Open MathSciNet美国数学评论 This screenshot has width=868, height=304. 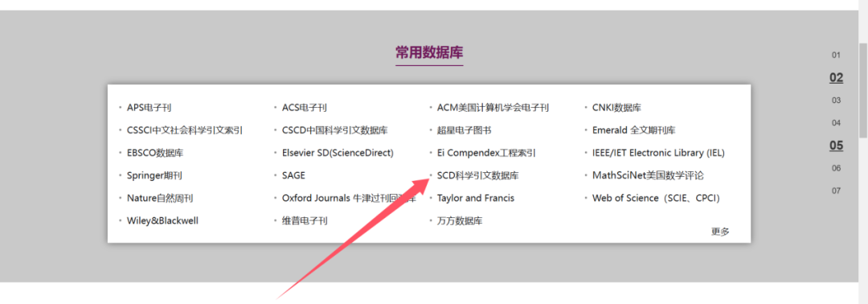point(648,175)
